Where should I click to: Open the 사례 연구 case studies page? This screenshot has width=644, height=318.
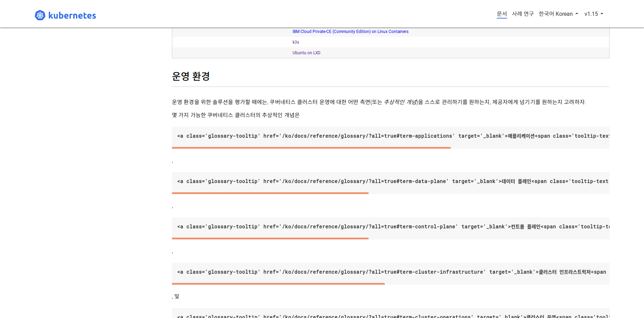click(x=523, y=14)
